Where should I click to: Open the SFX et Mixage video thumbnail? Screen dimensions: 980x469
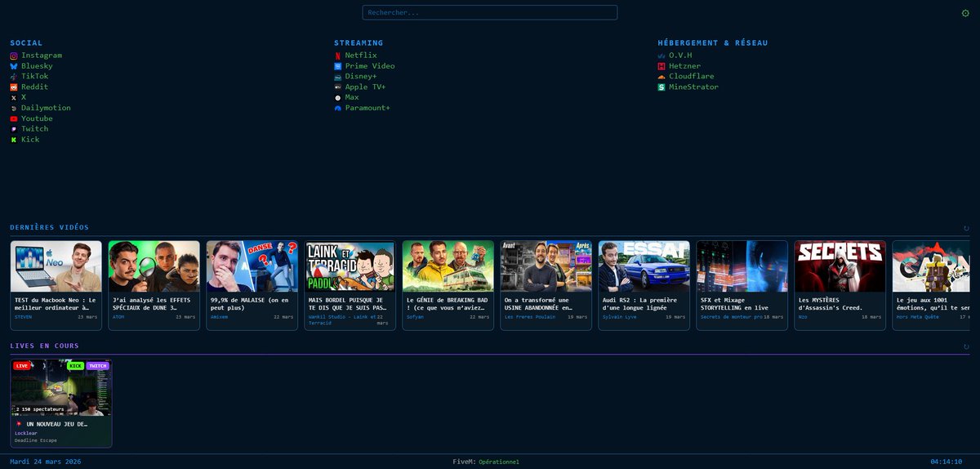(x=742, y=266)
